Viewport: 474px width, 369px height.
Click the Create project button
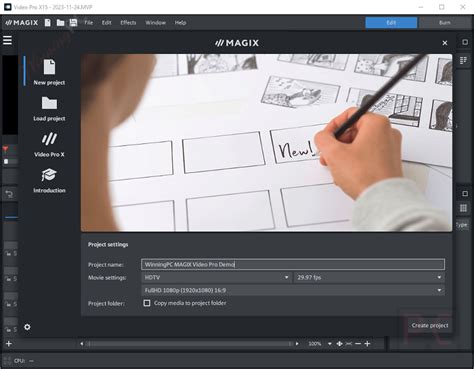point(430,325)
